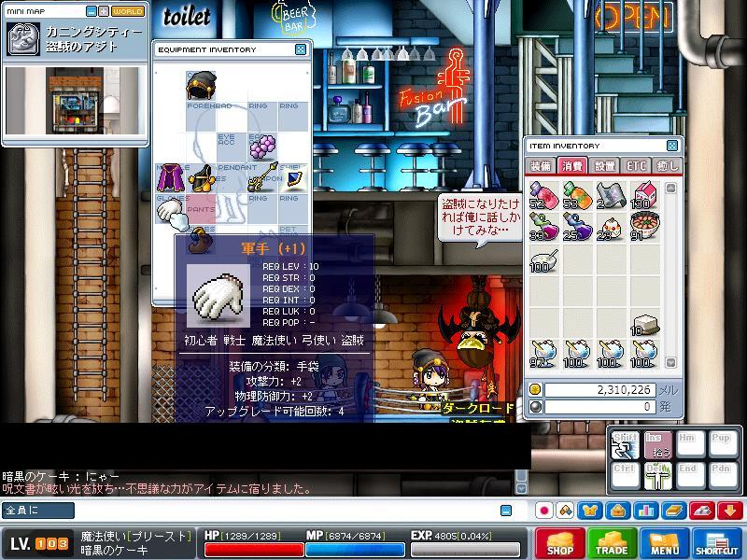The height and width of the screenshot is (560, 747).
Task: Switch to the 設置 inventory tab
Action: point(604,166)
